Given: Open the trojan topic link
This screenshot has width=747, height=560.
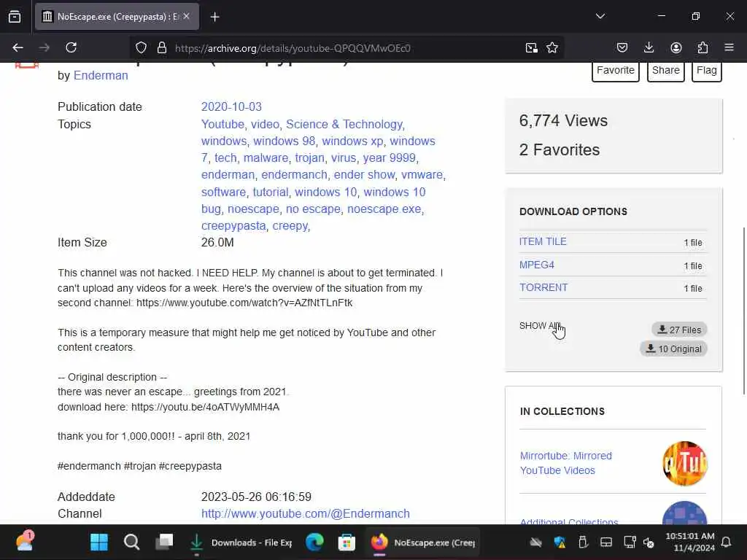Looking at the screenshot, I should click(x=309, y=157).
